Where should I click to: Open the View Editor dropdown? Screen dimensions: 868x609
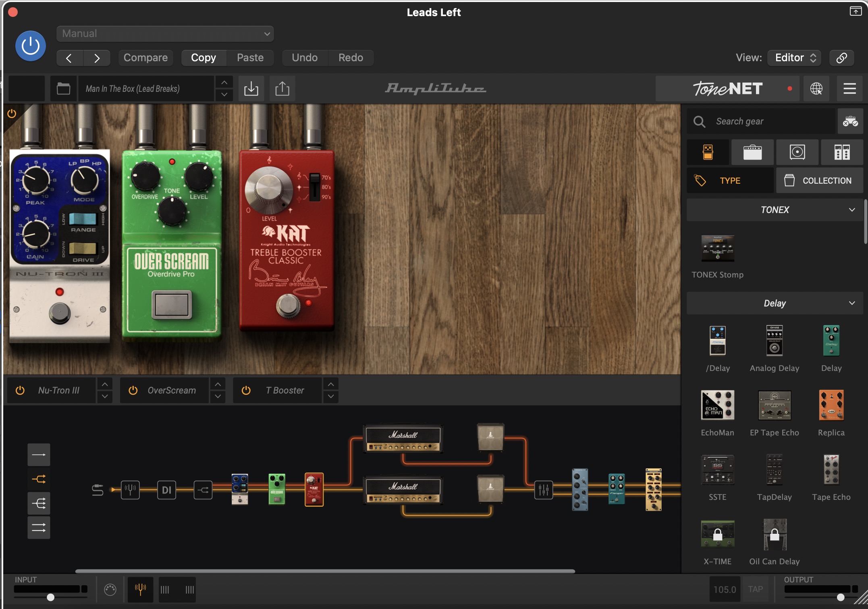click(794, 58)
